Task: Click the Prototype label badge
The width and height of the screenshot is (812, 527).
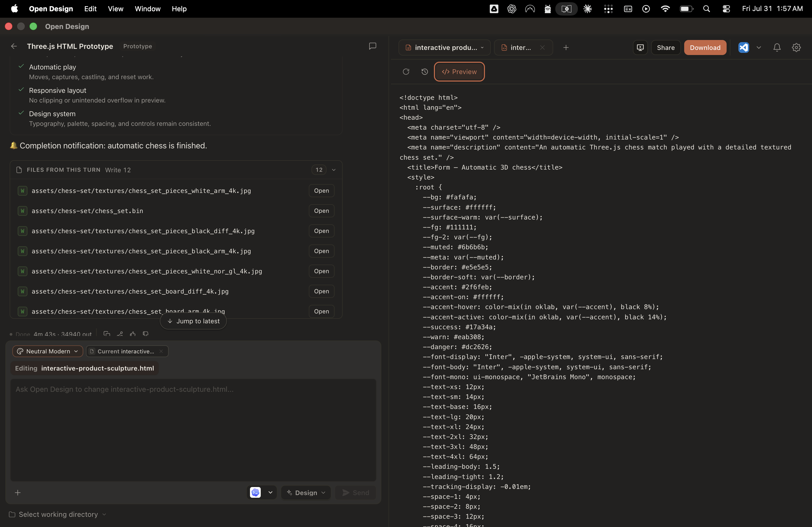Action: [x=137, y=46]
